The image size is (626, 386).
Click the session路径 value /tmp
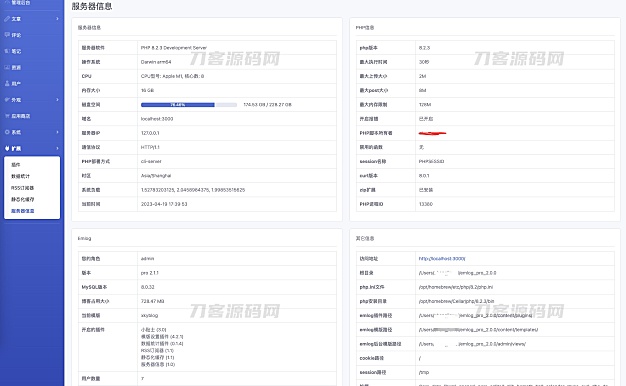pos(424,372)
